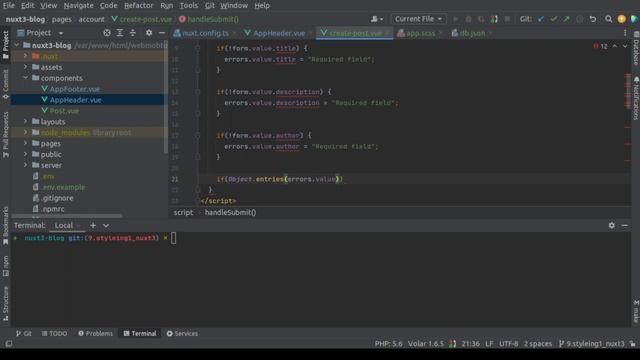Open the Problems tool window
The height and width of the screenshot is (360, 640).
tap(96, 333)
